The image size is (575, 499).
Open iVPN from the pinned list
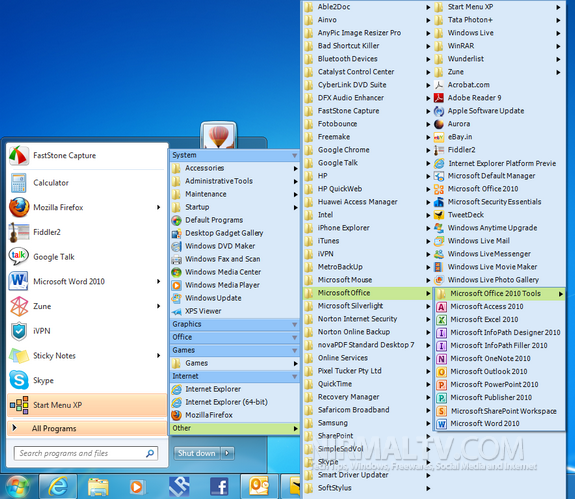click(x=87, y=331)
